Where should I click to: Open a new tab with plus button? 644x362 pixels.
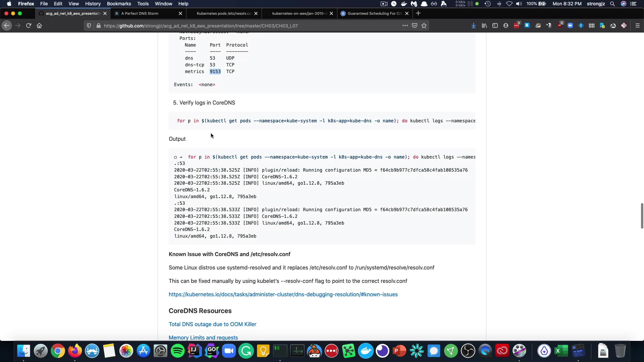coord(418,13)
